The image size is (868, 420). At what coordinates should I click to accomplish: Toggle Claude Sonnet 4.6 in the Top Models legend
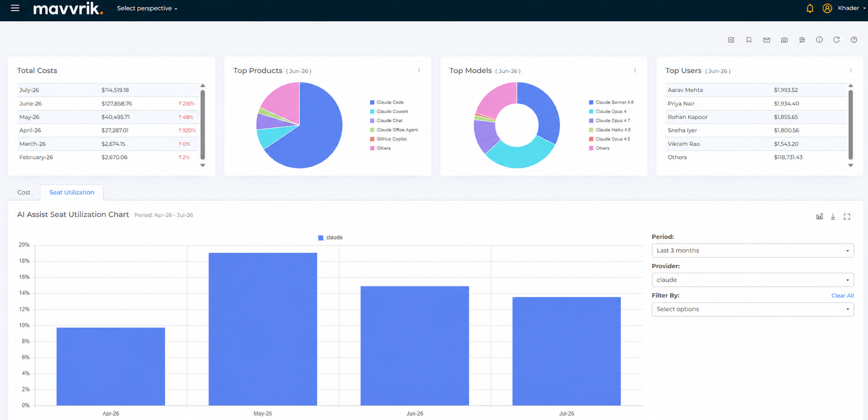click(611, 103)
